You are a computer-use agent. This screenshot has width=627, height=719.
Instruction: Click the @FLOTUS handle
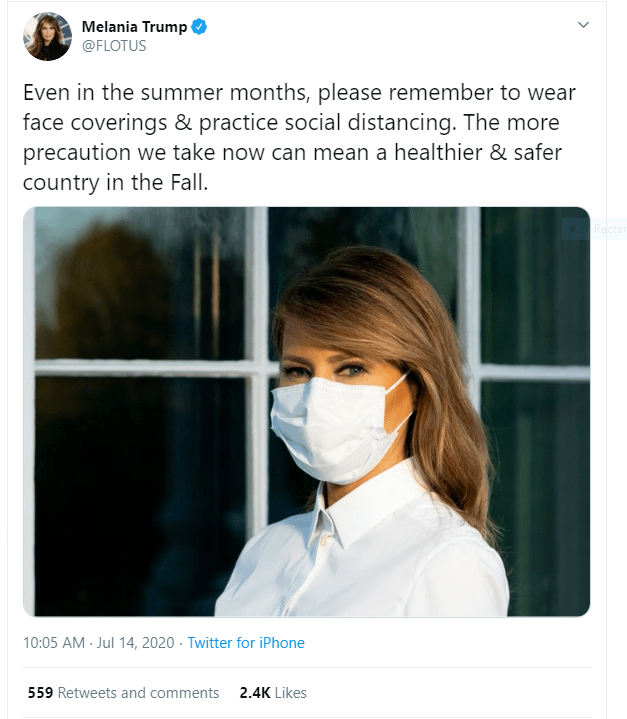pos(114,46)
